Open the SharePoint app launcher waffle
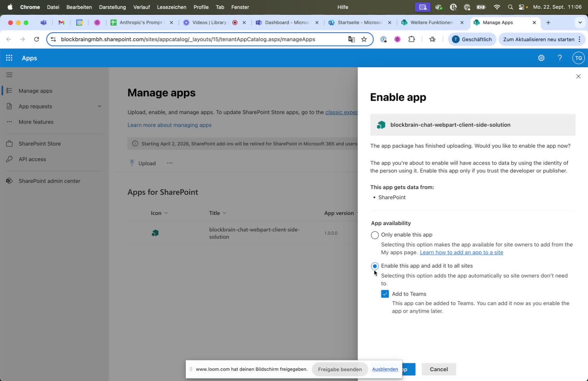588x381 pixels. click(9, 58)
